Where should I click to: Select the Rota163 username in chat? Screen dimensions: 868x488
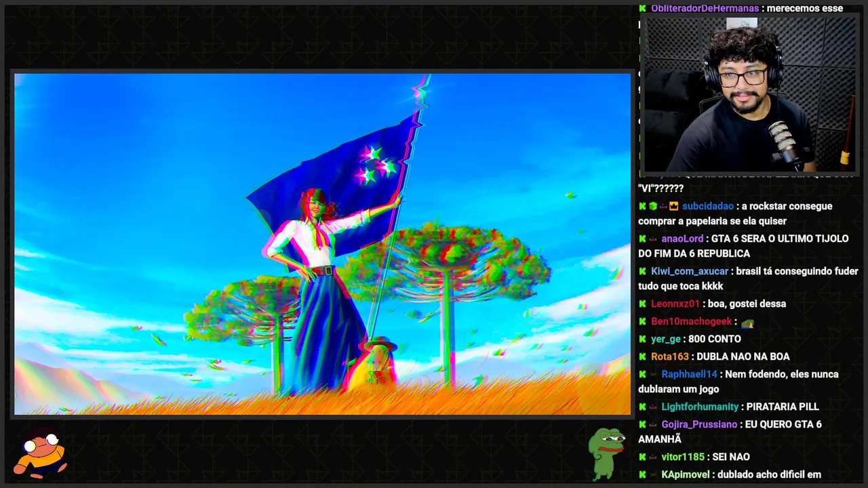coord(670,357)
